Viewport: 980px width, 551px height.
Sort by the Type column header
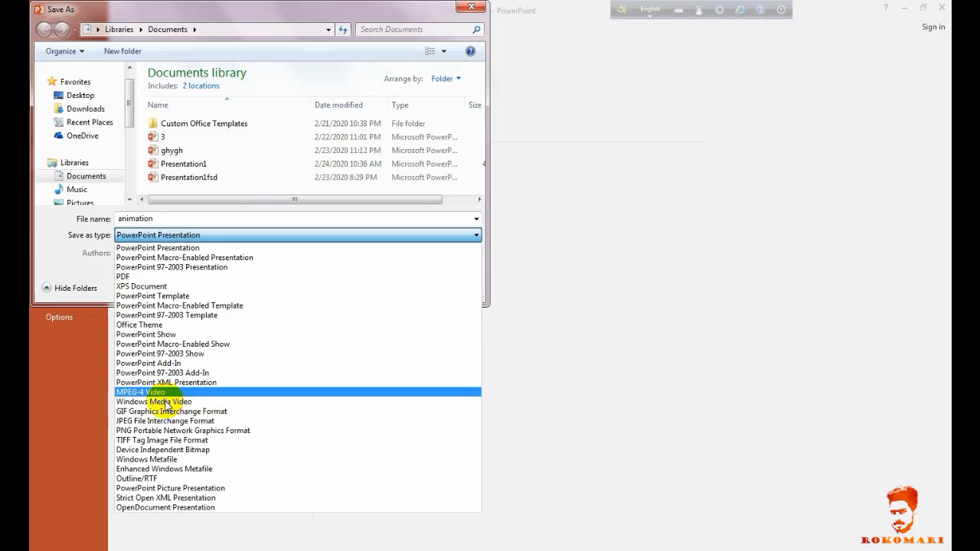(400, 105)
